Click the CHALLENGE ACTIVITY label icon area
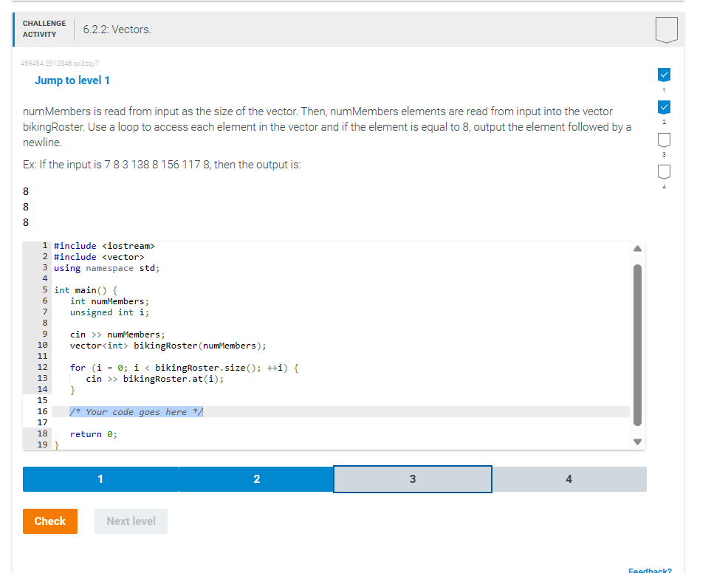The height and width of the screenshot is (573, 728). 44,27
